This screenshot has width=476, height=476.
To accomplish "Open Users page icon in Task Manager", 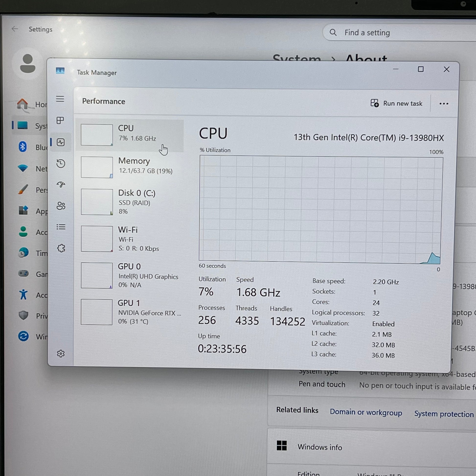I will tap(61, 206).
